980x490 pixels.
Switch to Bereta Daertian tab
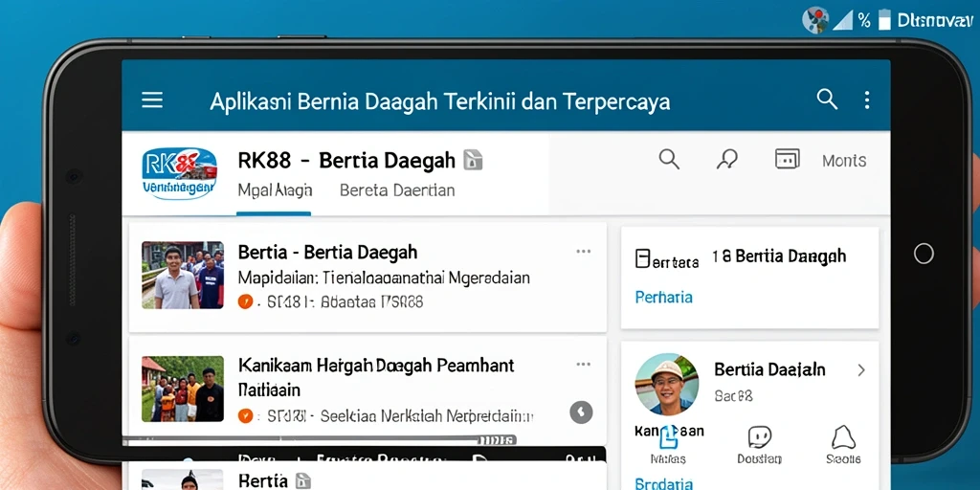[x=397, y=190]
